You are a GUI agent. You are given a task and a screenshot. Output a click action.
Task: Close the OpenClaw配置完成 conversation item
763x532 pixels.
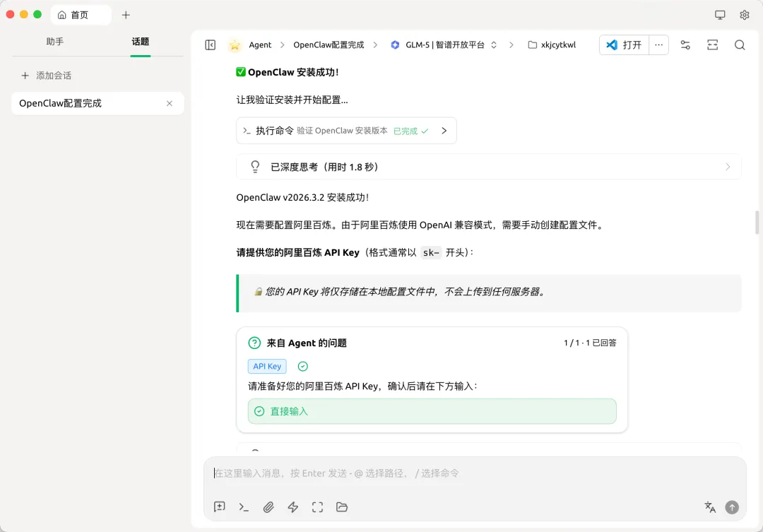coord(170,103)
